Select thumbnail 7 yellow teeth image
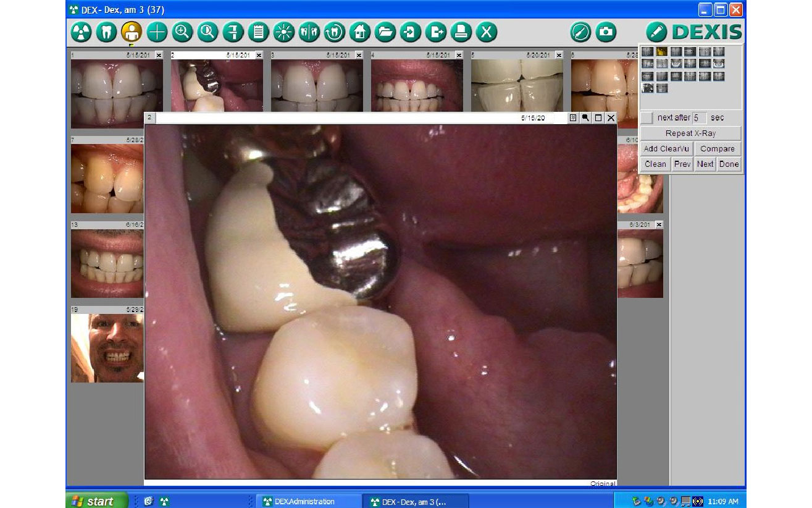 coord(107,179)
